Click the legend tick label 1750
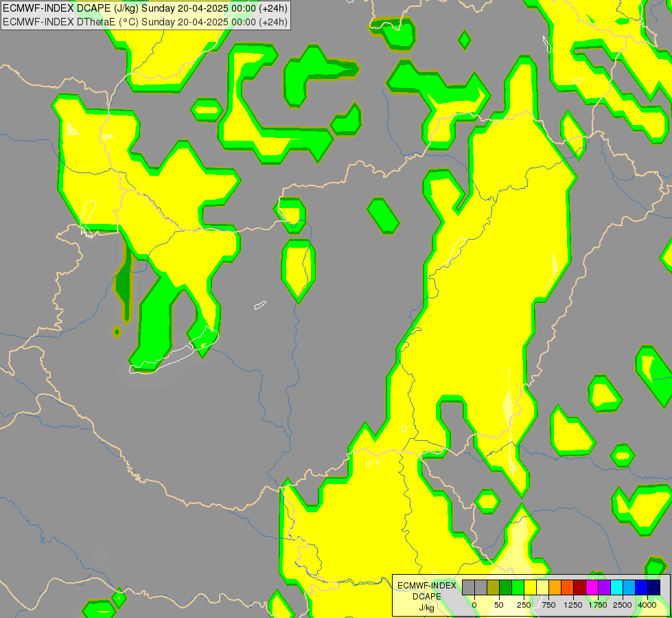The width and height of the screenshot is (672, 618). point(598,605)
